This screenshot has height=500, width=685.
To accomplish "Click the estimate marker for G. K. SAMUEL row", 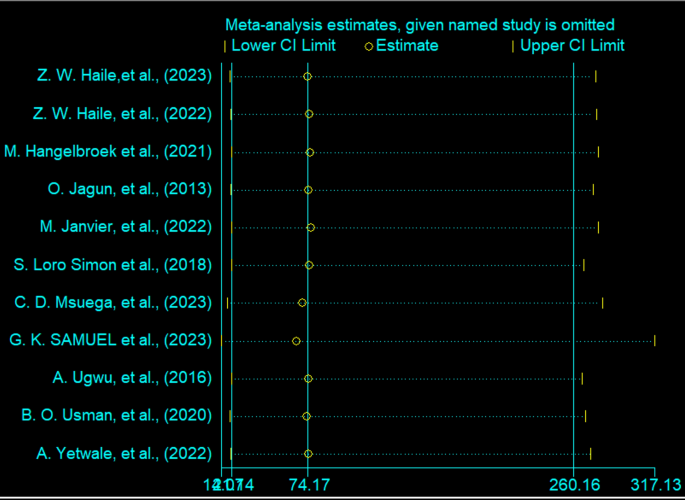I will pos(296,341).
